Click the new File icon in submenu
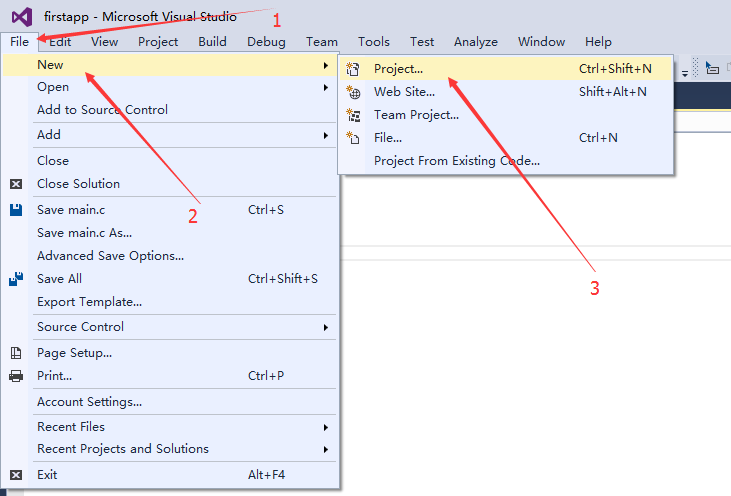The image size is (731, 496). pos(352,138)
